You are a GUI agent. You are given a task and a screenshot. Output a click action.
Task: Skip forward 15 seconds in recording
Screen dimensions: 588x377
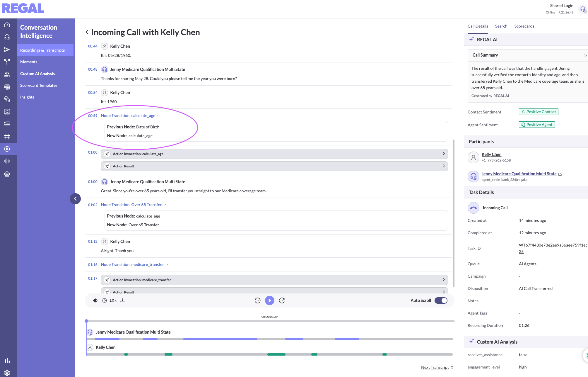coord(282,300)
